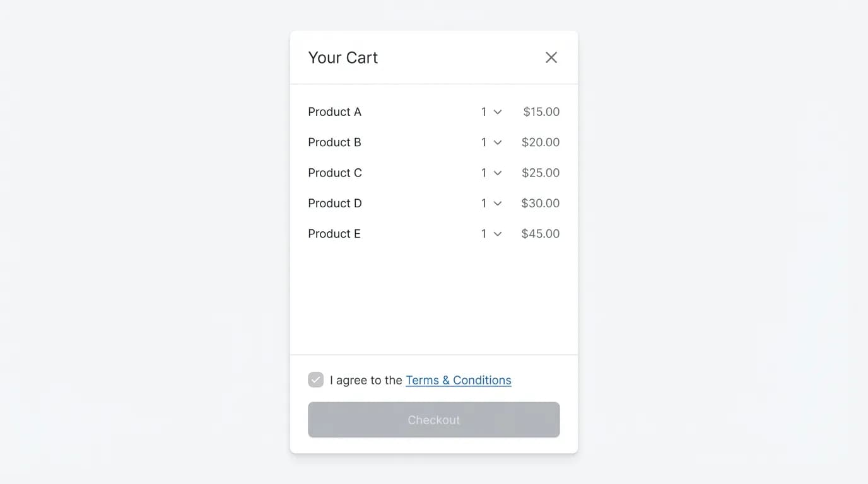Click the Product C item name
This screenshot has height=484, width=868.
tap(335, 173)
